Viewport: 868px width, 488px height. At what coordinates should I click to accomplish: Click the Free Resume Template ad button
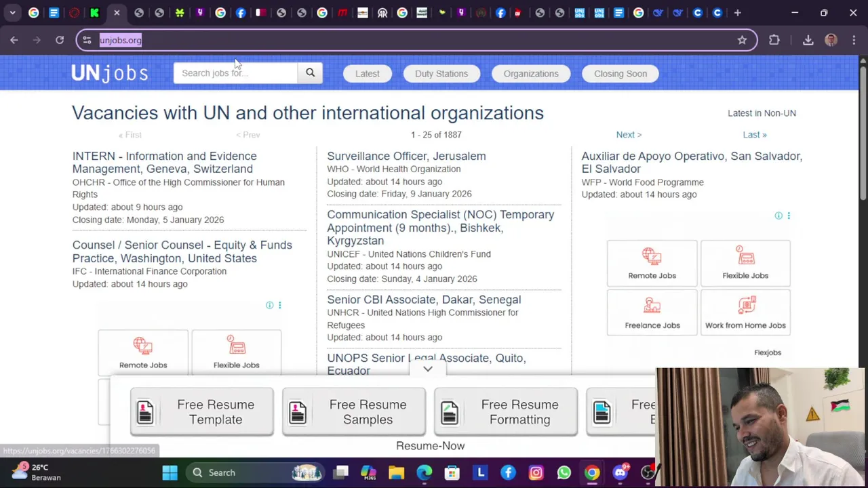click(x=201, y=412)
